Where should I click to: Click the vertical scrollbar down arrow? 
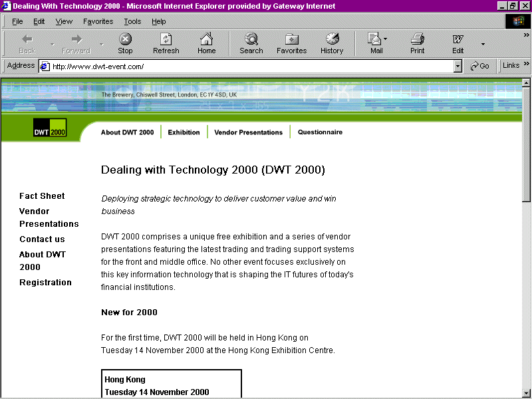pyautogui.click(x=526, y=392)
